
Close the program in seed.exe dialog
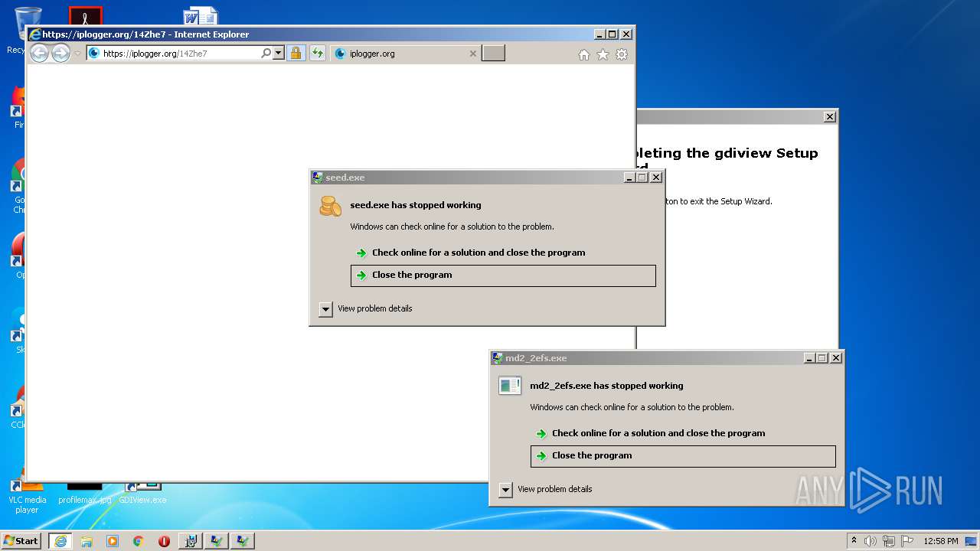503,275
